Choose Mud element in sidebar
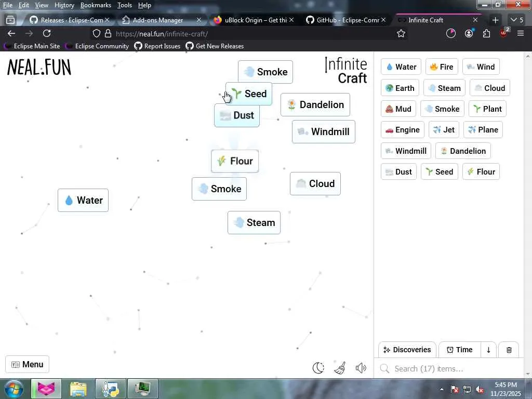 pos(398,109)
